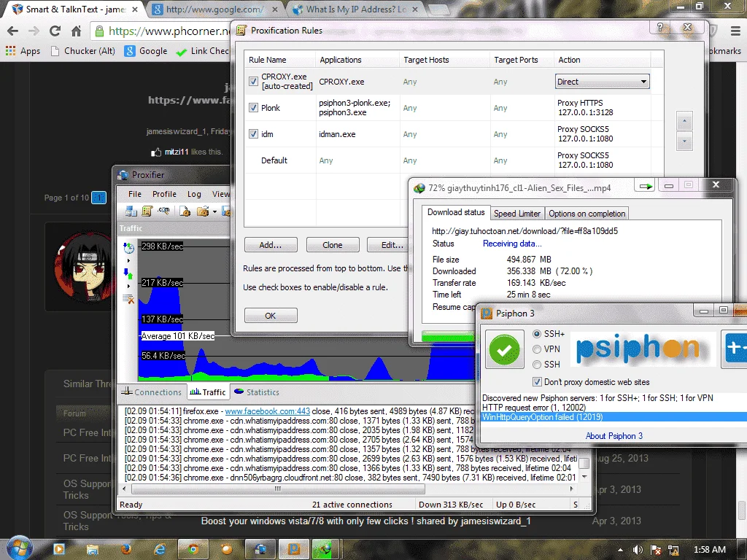Screen dimensions: 747x560
Task: Show hidden icons arrow in system tray
Action: pyautogui.click(x=620, y=550)
